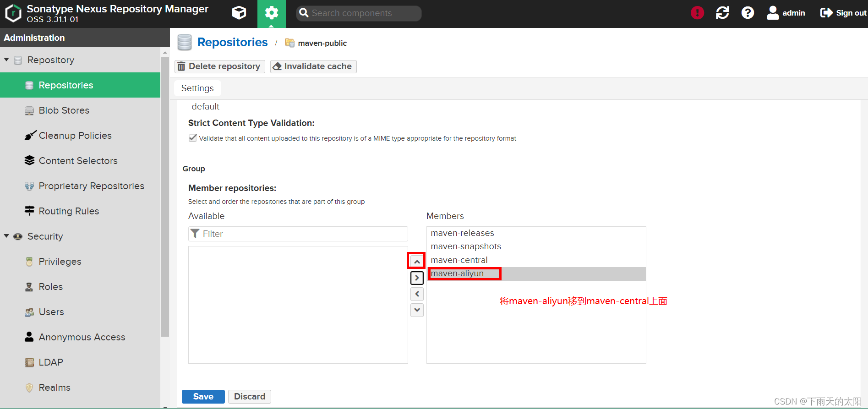Discard the repository changes
Screen dimensions: 868x410
click(250, 397)
